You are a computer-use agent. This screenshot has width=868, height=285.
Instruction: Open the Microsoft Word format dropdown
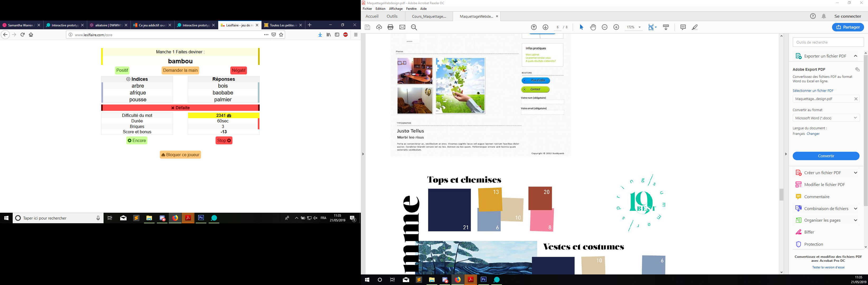(x=826, y=118)
